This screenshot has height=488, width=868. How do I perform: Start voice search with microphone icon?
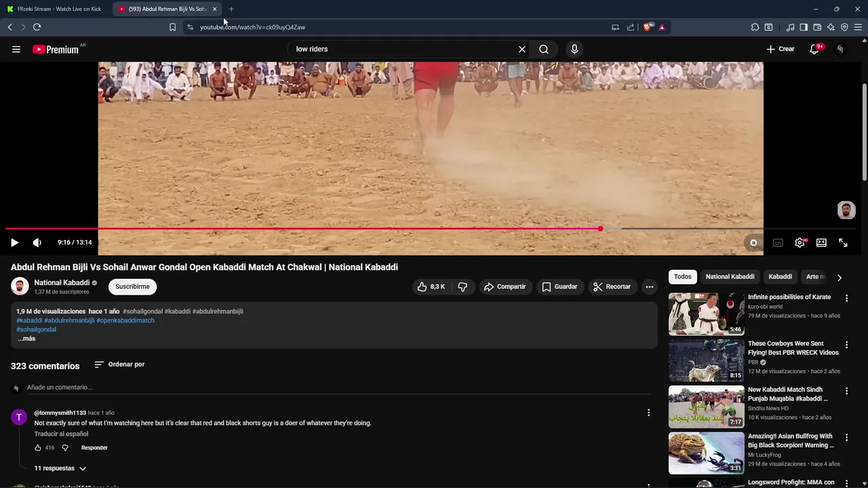574,49
